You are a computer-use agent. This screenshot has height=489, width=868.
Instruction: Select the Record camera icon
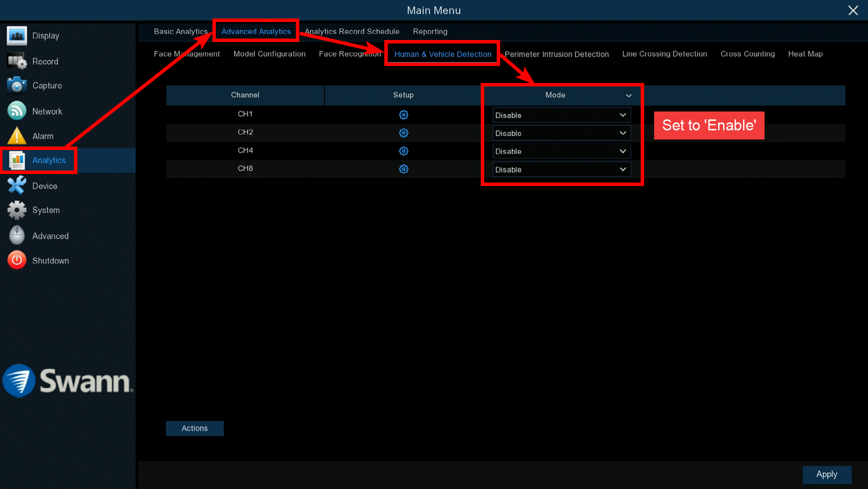16,61
